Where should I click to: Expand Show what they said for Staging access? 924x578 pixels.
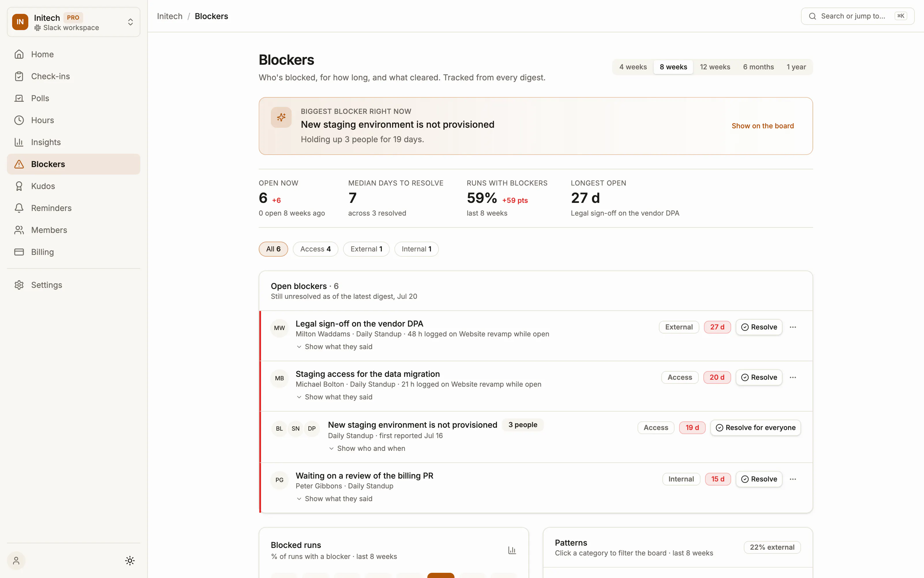[334, 397]
